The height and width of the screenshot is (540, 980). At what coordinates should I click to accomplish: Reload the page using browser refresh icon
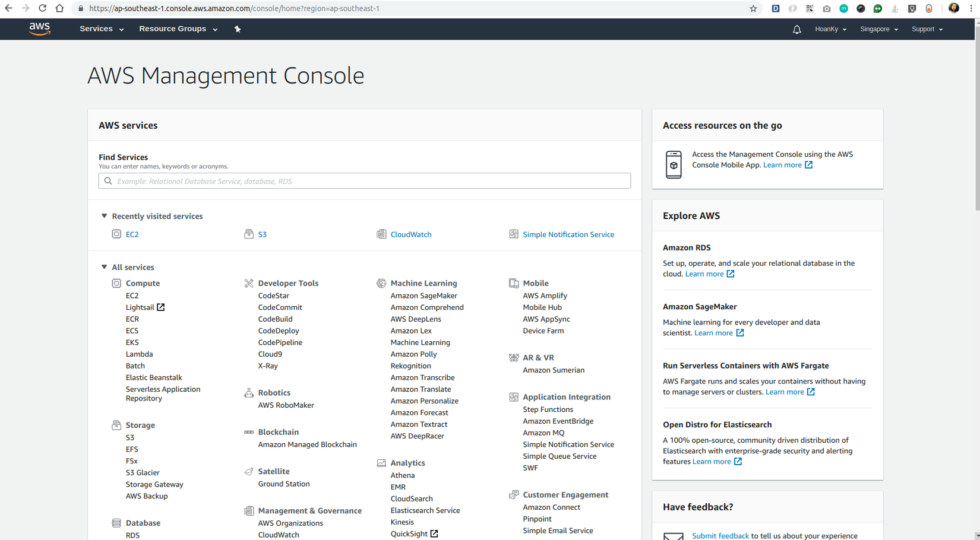pyautogui.click(x=42, y=8)
